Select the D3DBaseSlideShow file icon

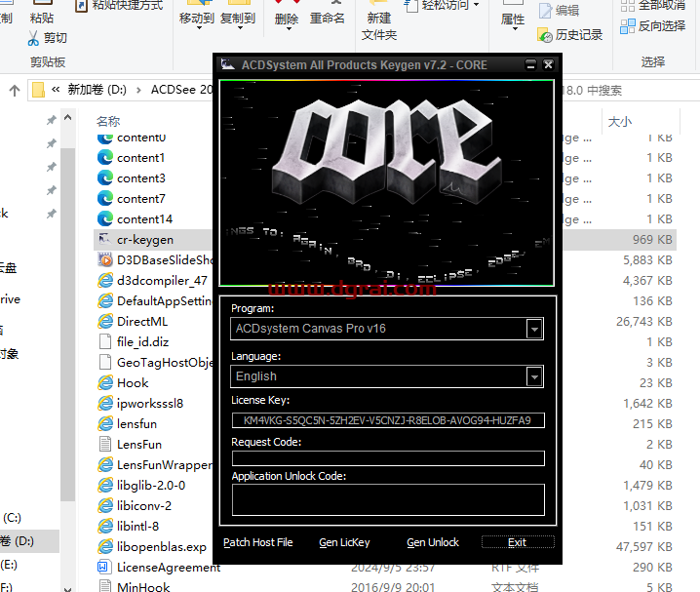105,260
